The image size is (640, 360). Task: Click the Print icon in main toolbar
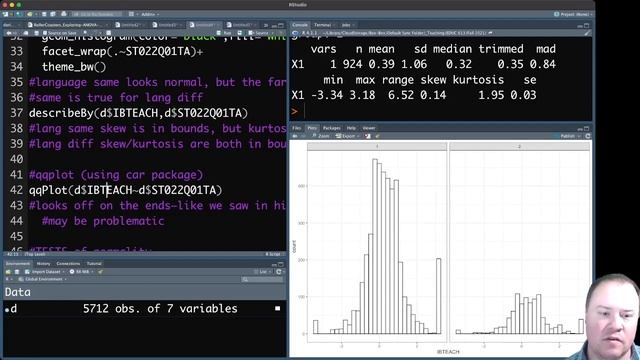click(x=64, y=14)
